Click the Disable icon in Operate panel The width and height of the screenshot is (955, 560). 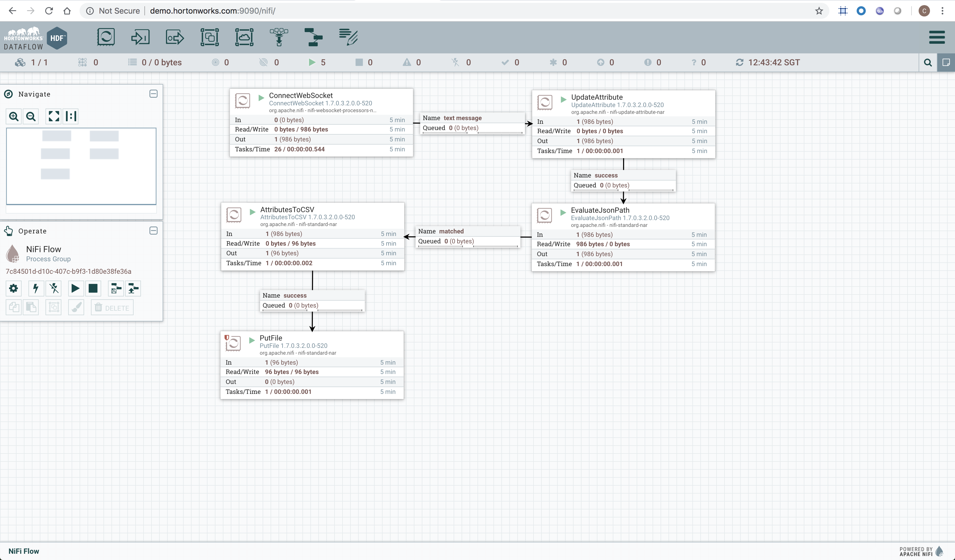point(54,289)
